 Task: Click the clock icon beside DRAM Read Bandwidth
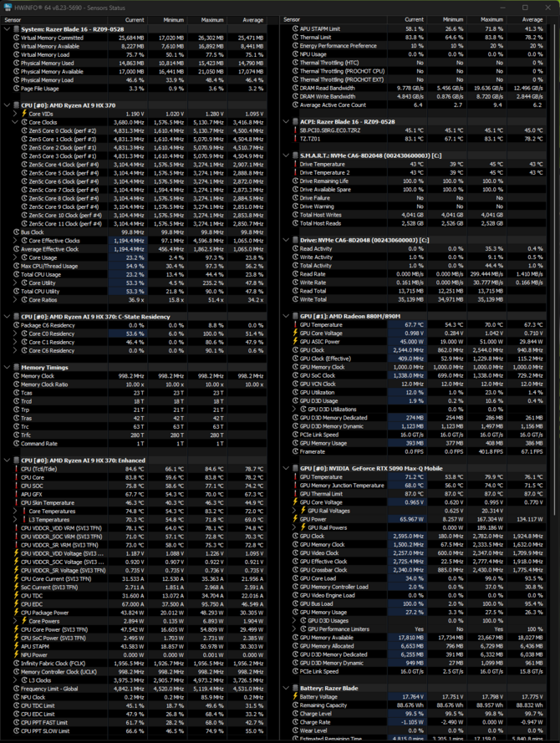[x=295, y=88]
